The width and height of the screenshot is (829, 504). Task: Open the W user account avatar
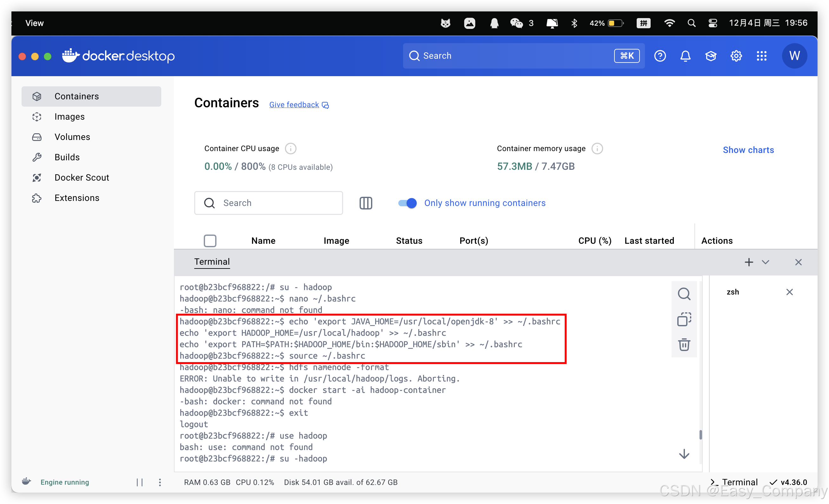coord(794,56)
